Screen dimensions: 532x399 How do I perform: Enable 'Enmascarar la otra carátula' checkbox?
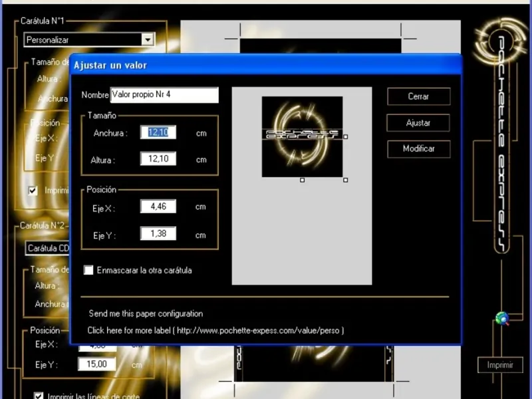click(88, 270)
